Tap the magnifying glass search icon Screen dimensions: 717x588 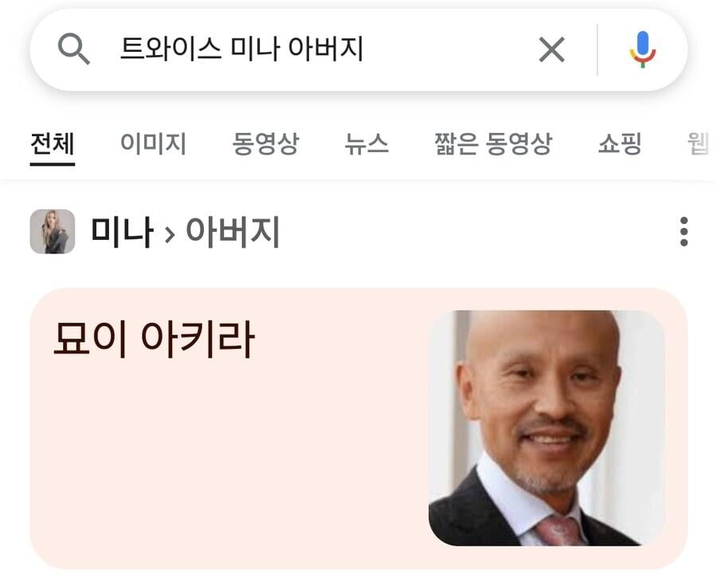coord(73,49)
